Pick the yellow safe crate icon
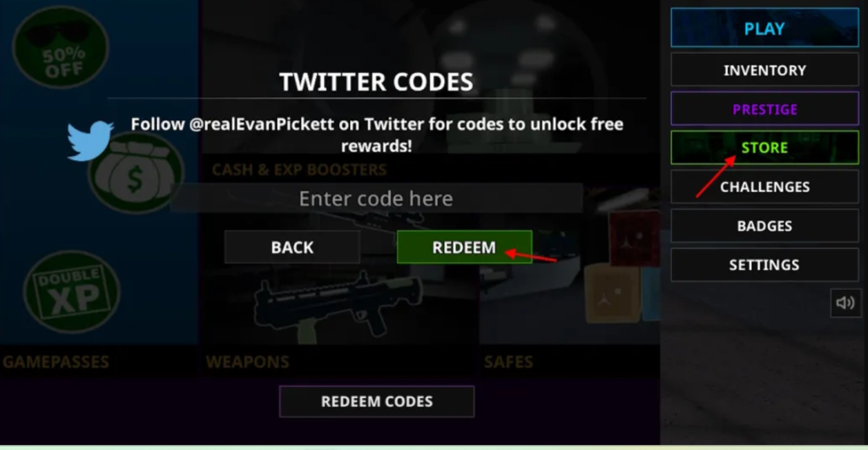 point(613,293)
